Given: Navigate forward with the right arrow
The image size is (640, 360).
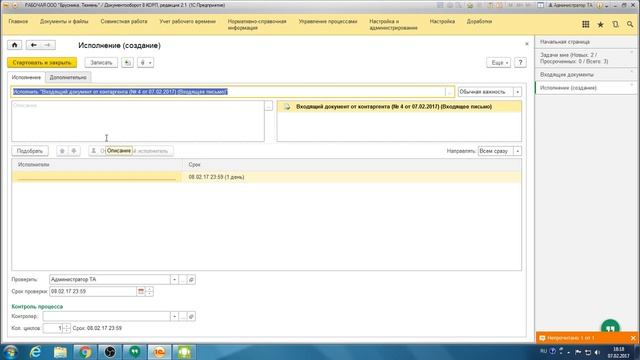Looking at the screenshot, I should click(48, 45).
